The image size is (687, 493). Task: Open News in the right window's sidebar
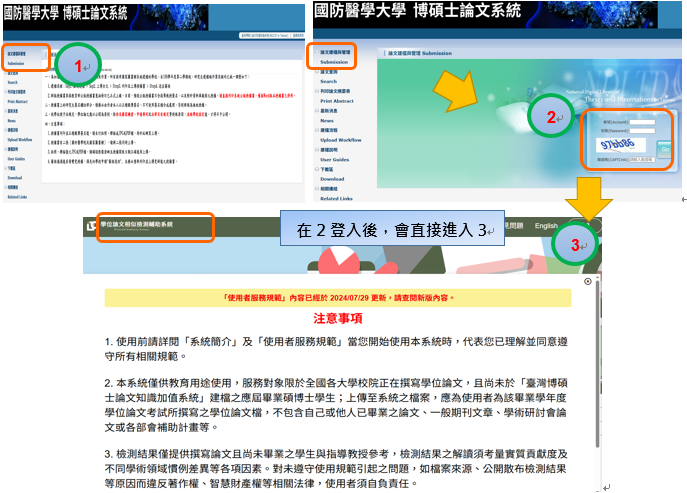click(327, 121)
